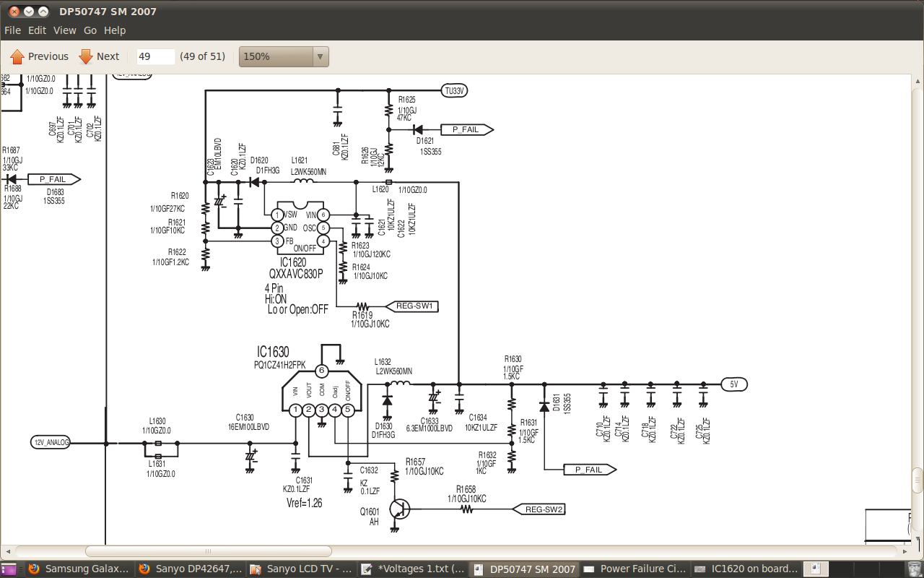Click the D1683 diode label

(55, 192)
